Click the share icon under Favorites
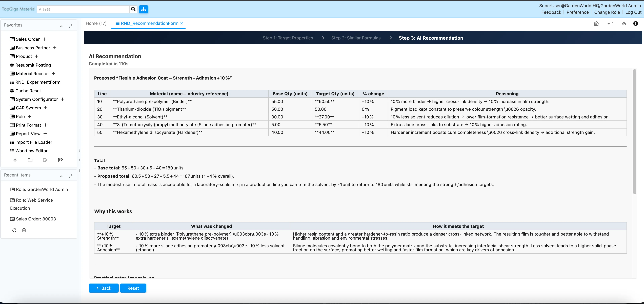Viewport: 644px width, 304px height. click(x=60, y=160)
